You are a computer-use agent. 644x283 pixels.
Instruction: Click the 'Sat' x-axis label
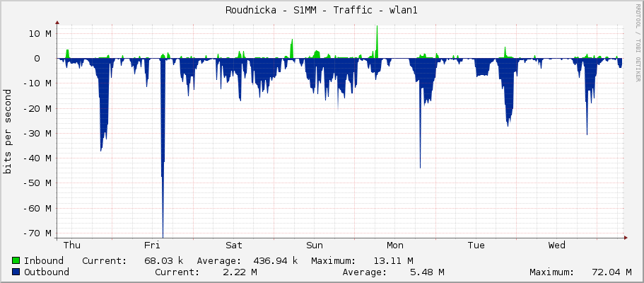[234, 246]
